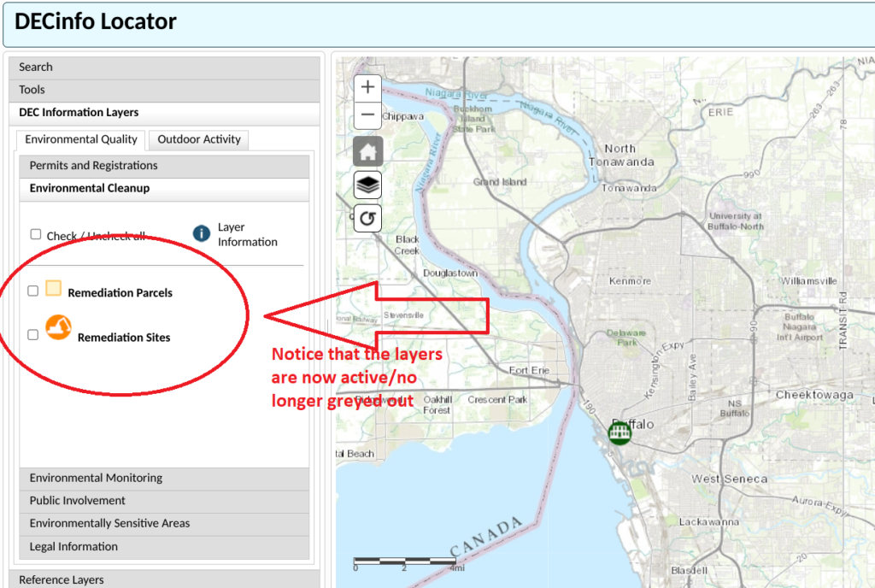Image resolution: width=875 pixels, height=588 pixels.
Task: Switch to the Outdoor Activity tab
Action: click(x=198, y=139)
